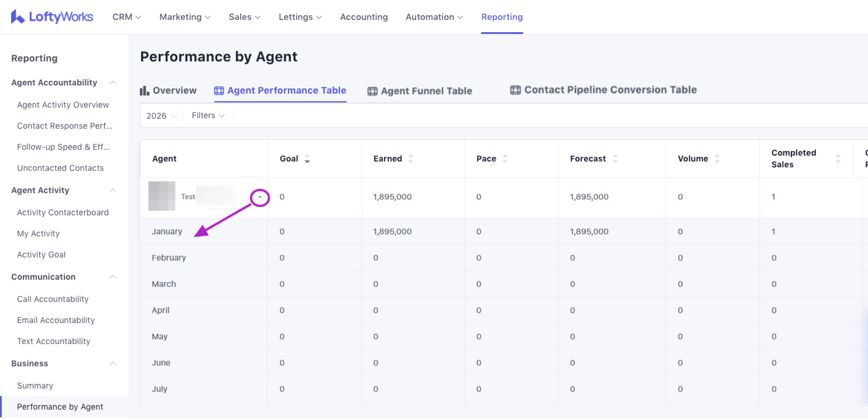Sort table by Pace column arrows
The image size is (868, 419).
point(505,159)
